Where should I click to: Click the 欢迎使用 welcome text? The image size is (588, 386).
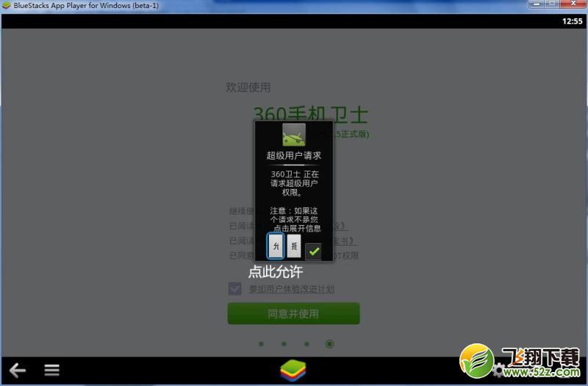(x=248, y=87)
